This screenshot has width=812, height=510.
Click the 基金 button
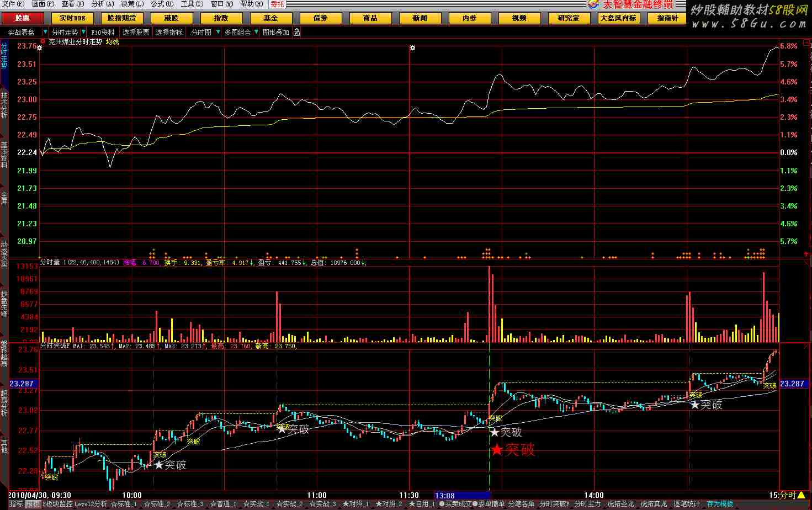point(271,18)
